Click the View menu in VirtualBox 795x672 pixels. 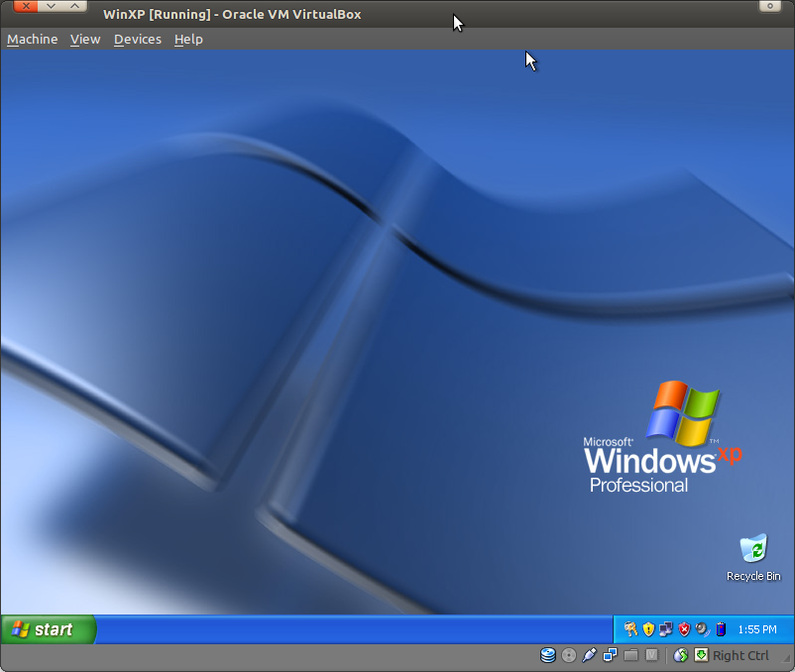85,39
